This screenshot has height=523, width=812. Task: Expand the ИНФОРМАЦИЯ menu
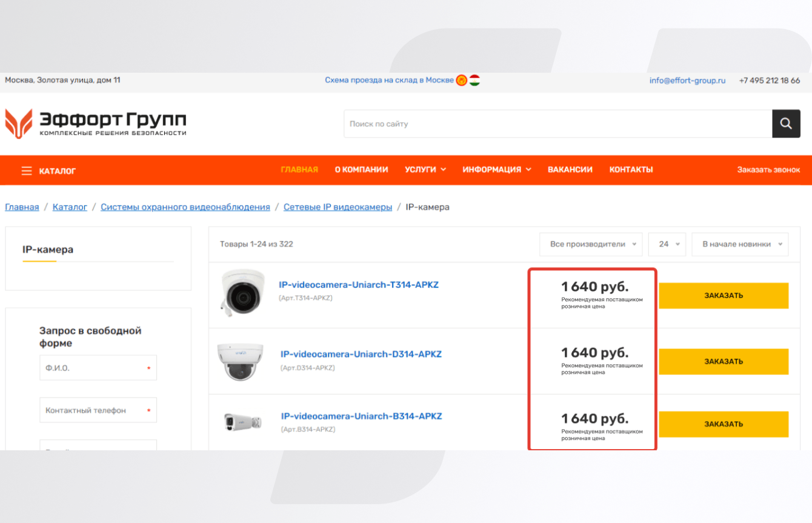[x=497, y=170]
